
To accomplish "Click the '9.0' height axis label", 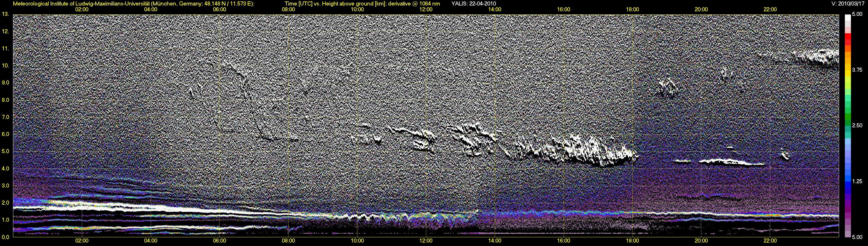I will click(x=5, y=82).
